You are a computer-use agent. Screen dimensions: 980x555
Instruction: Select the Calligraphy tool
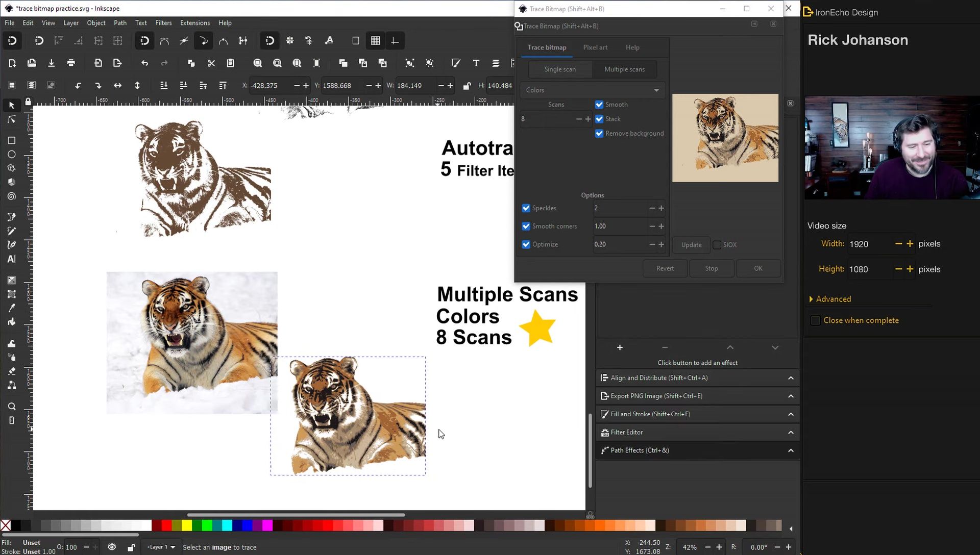click(x=11, y=245)
